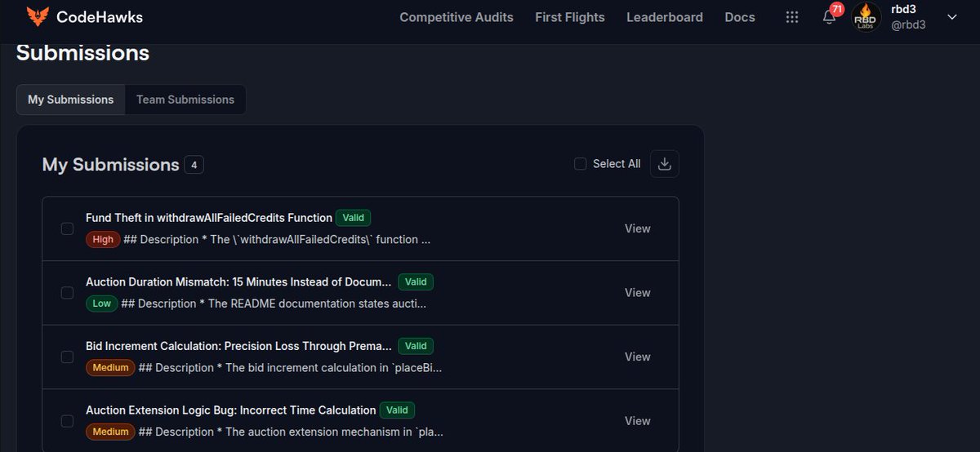Screen dimensions: 980x452
Task: Click the My Submissions panel heading
Action: (x=110, y=165)
